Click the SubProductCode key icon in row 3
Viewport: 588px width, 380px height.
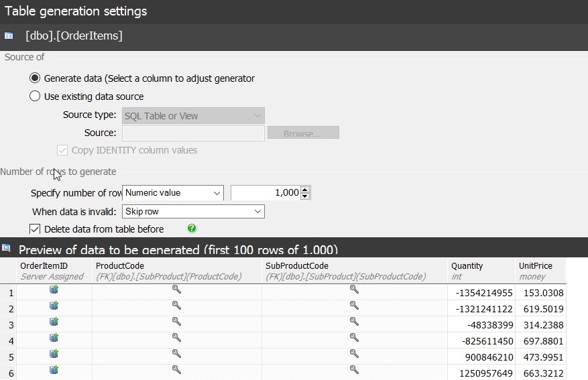pyautogui.click(x=355, y=321)
